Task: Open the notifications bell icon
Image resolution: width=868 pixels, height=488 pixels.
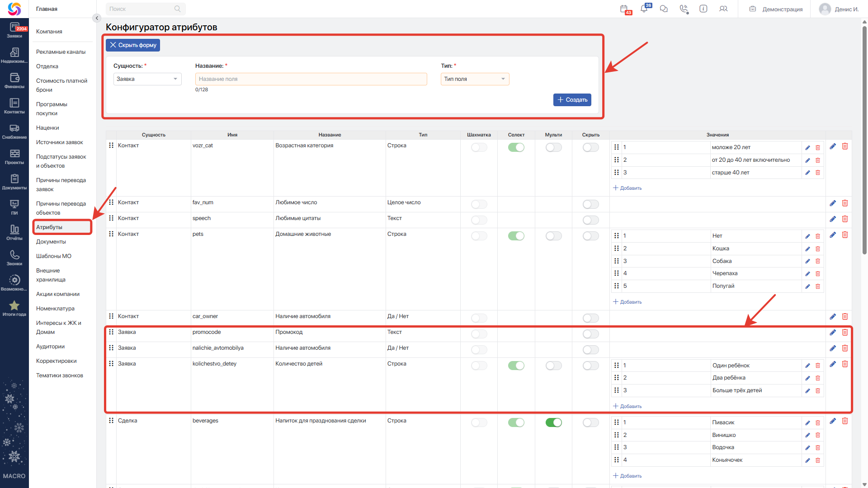Action: coord(644,9)
